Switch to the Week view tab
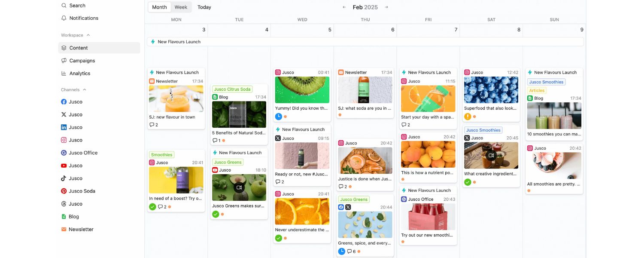This screenshot has width=644, height=258. (181, 7)
